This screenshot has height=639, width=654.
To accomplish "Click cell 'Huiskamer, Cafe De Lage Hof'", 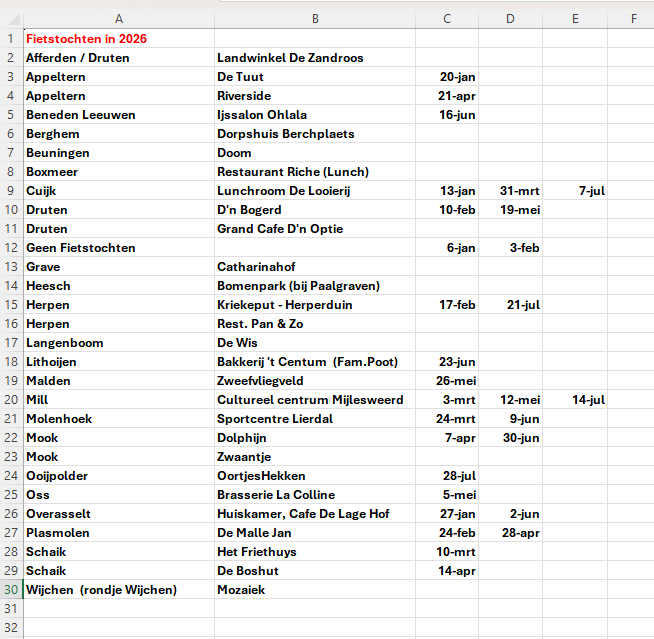I will tap(315, 513).
